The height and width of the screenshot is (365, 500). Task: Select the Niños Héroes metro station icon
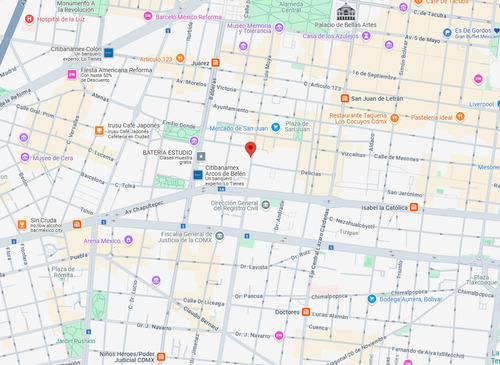pyautogui.click(x=161, y=357)
